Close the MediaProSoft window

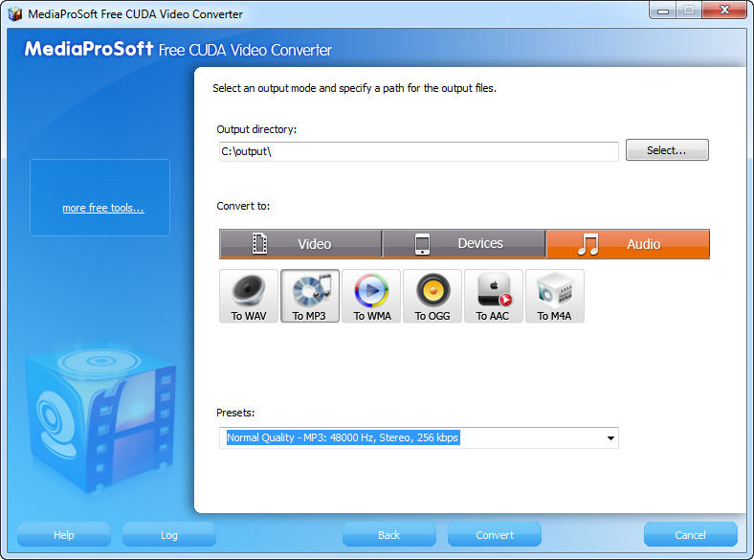[x=724, y=11]
